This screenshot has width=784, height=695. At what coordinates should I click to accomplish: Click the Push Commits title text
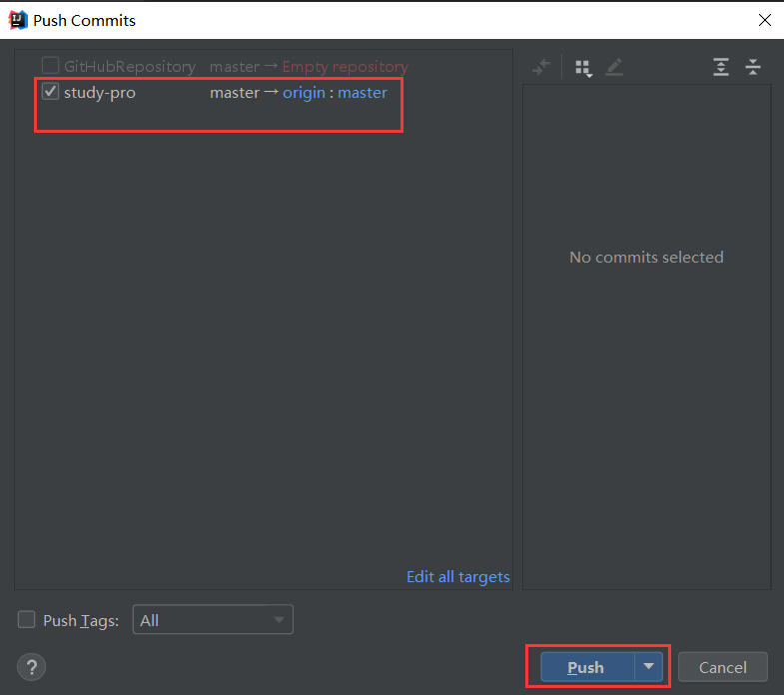pos(85,21)
